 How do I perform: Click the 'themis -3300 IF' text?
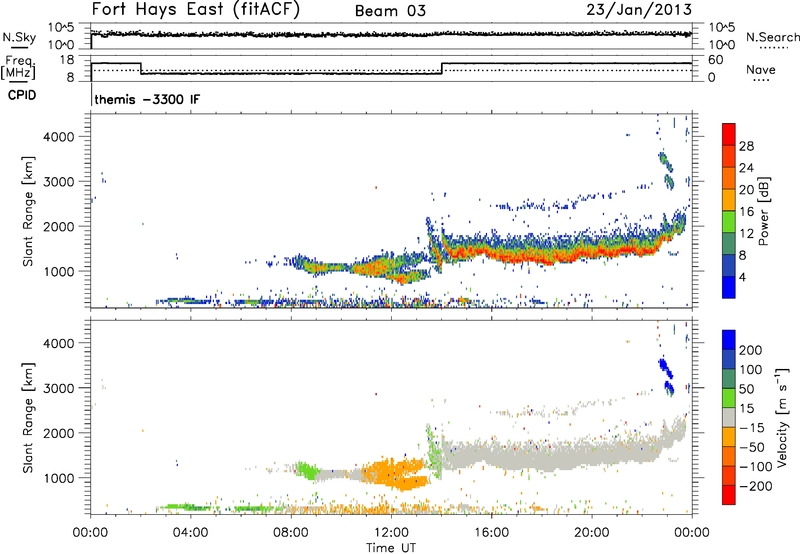click(x=147, y=99)
